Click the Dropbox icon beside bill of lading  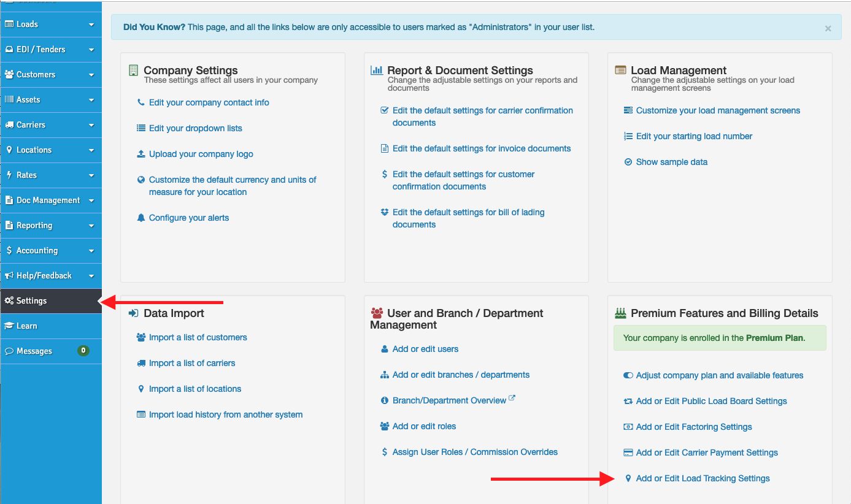pos(385,213)
